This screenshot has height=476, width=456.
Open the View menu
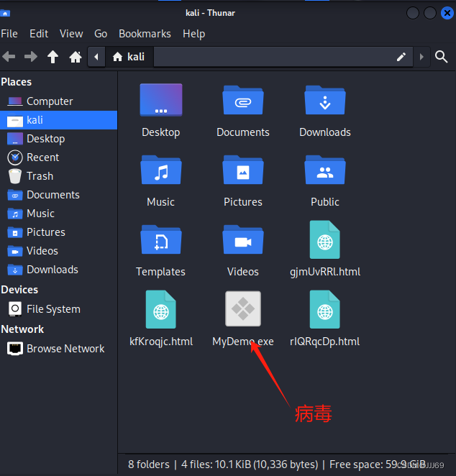[x=71, y=33]
